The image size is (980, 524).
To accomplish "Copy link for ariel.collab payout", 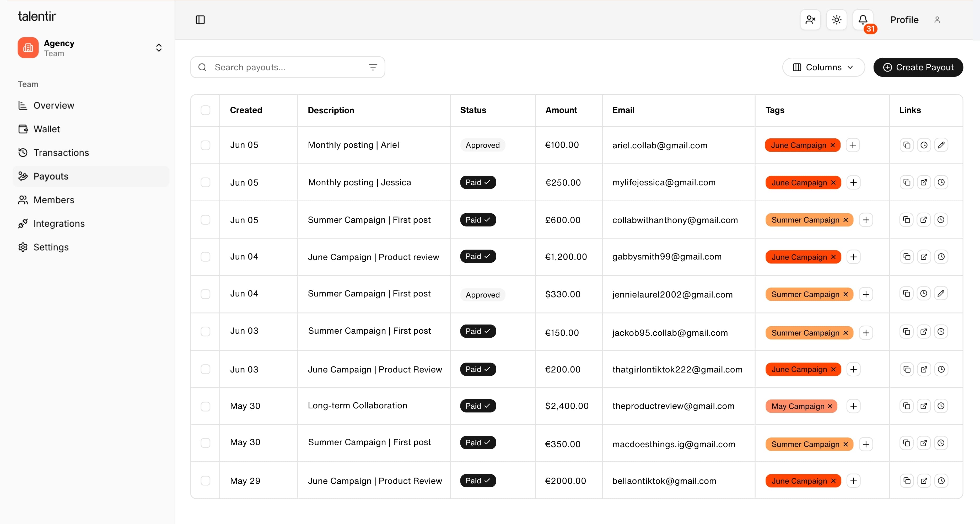I will [x=907, y=145].
